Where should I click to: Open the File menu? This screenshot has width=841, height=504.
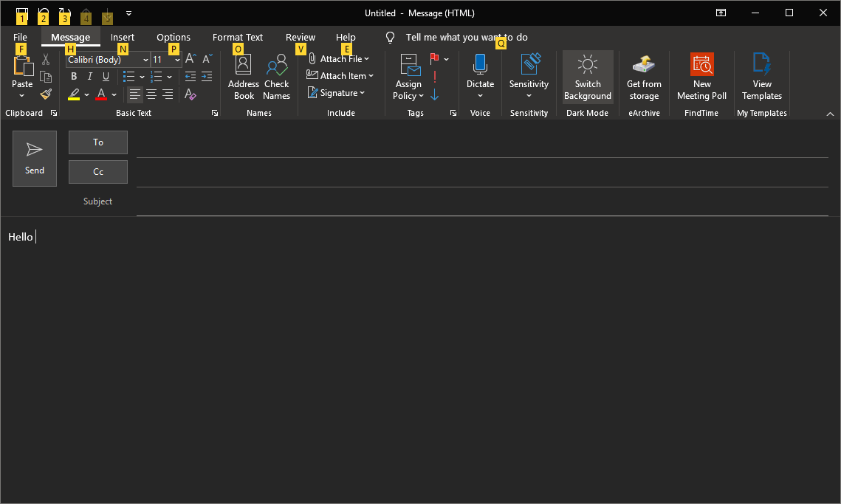(x=20, y=37)
